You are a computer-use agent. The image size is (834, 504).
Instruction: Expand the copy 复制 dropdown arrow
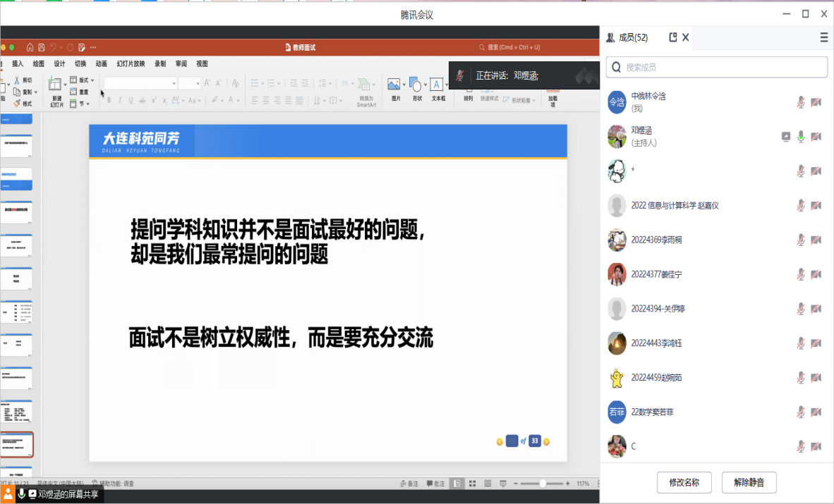[36, 92]
